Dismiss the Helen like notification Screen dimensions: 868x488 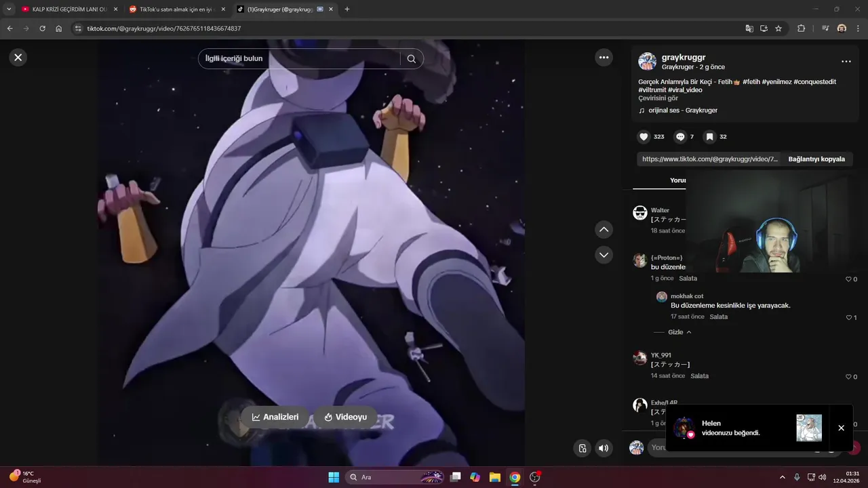pyautogui.click(x=841, y=428)
